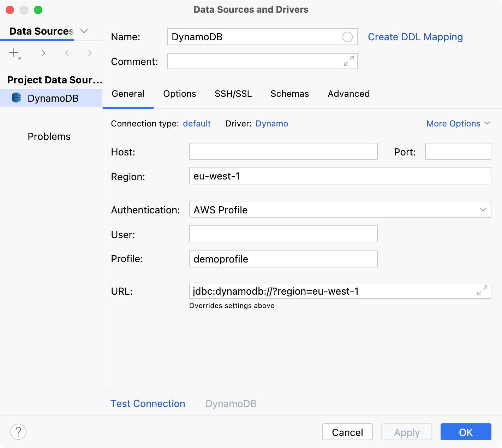Open Create DDL Mapping

415,37
